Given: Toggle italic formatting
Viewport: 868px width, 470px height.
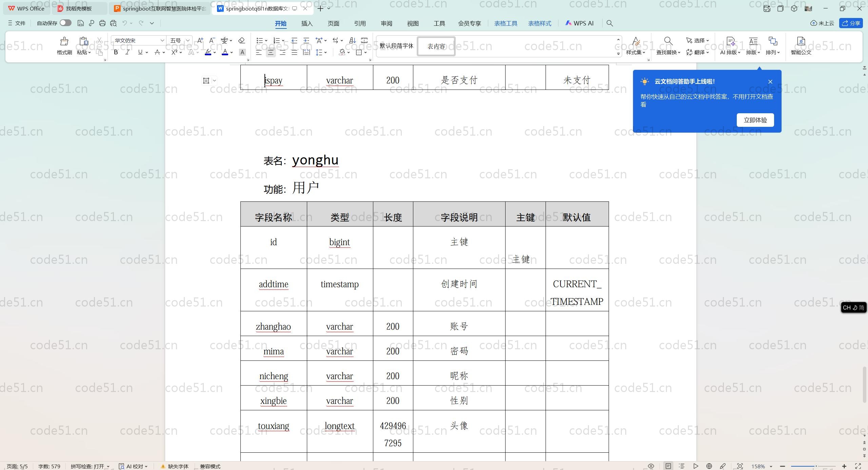Looking at the screenshot, I should click(x=127, y=52).
